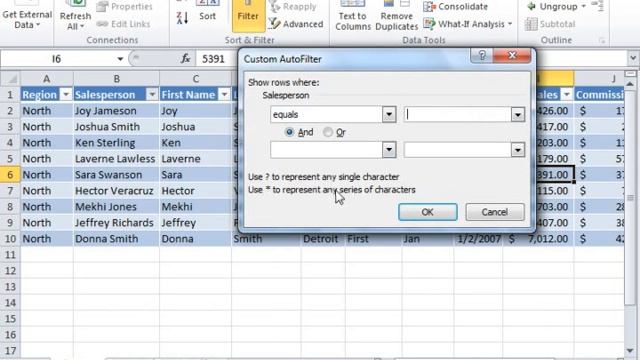Click cell with Ken Sterling
Screen dimensions: 640x360
tap(116, 143)
